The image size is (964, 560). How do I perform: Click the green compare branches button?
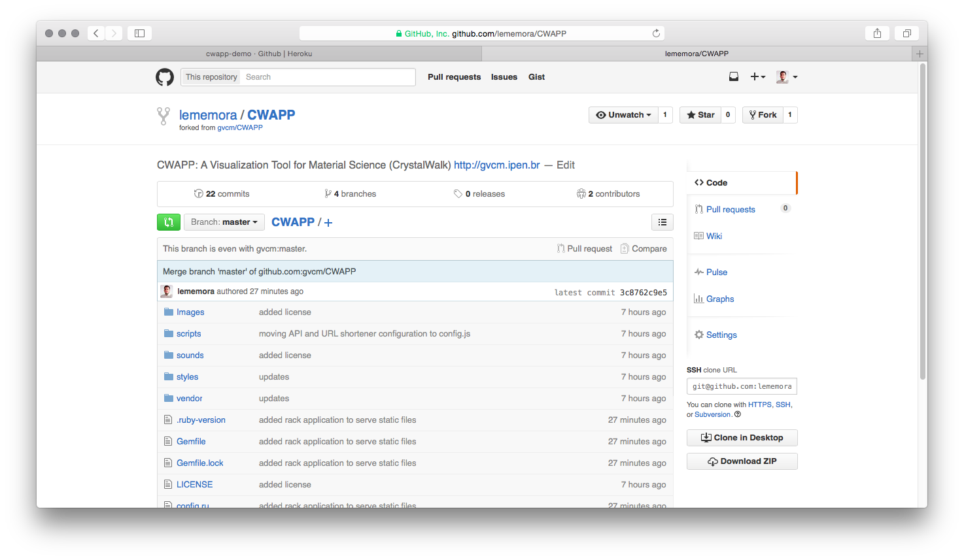(x=169, y=222)
